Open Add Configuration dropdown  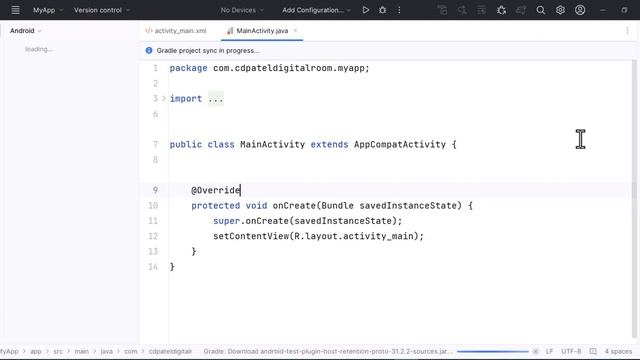(x=316, y=10)
